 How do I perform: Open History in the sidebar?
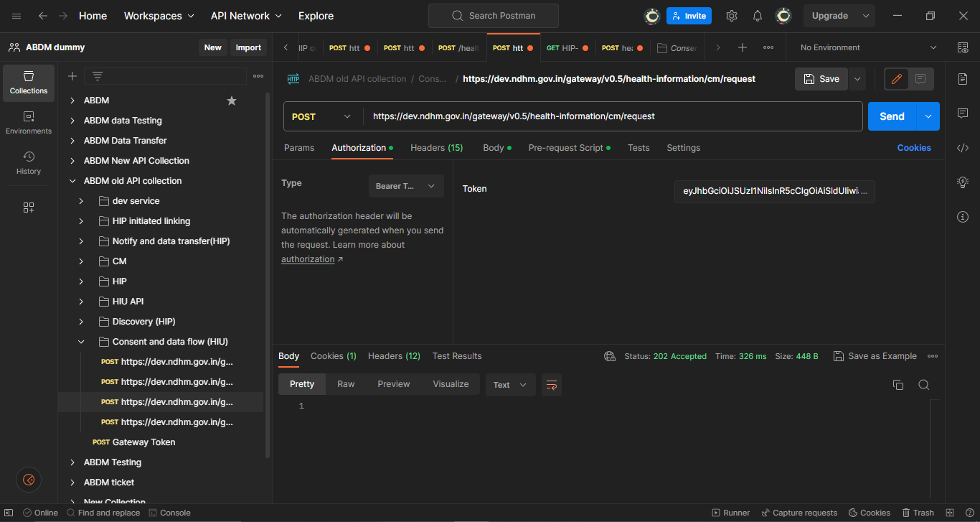(29, 163)
